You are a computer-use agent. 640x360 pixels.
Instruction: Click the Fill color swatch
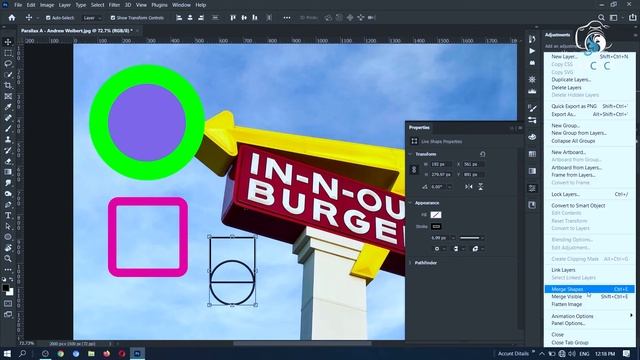(x=436, y=215)
